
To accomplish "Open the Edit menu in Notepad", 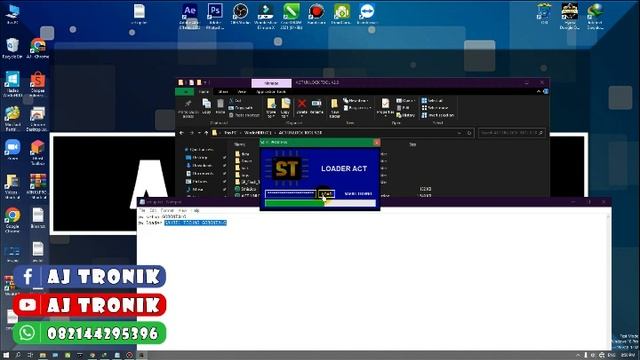I will click(153, 211).
